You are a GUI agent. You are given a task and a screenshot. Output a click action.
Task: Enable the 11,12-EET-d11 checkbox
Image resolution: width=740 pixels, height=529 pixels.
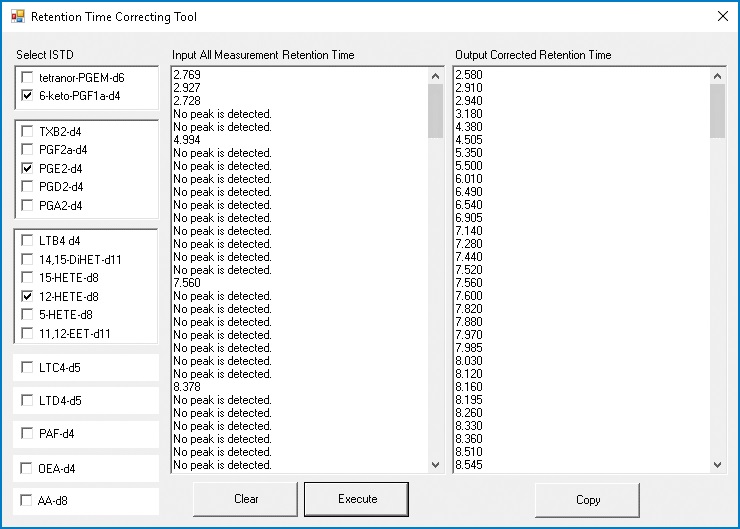click(27, 333)
